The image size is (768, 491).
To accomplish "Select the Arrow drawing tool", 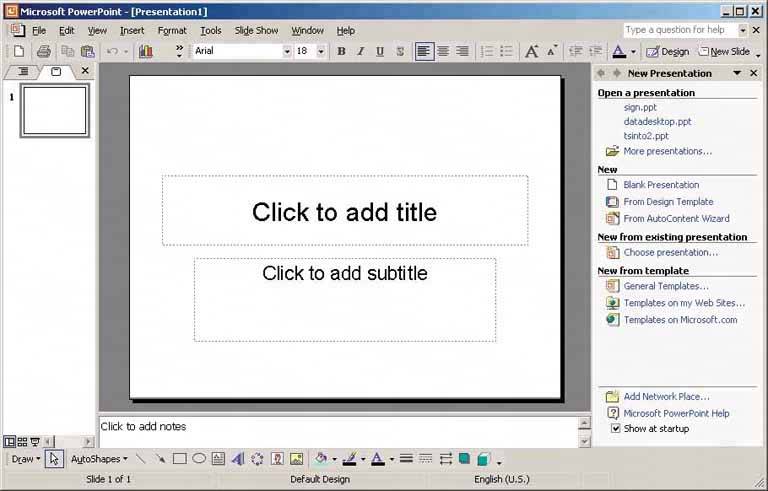I will click(x=160, y=459).
